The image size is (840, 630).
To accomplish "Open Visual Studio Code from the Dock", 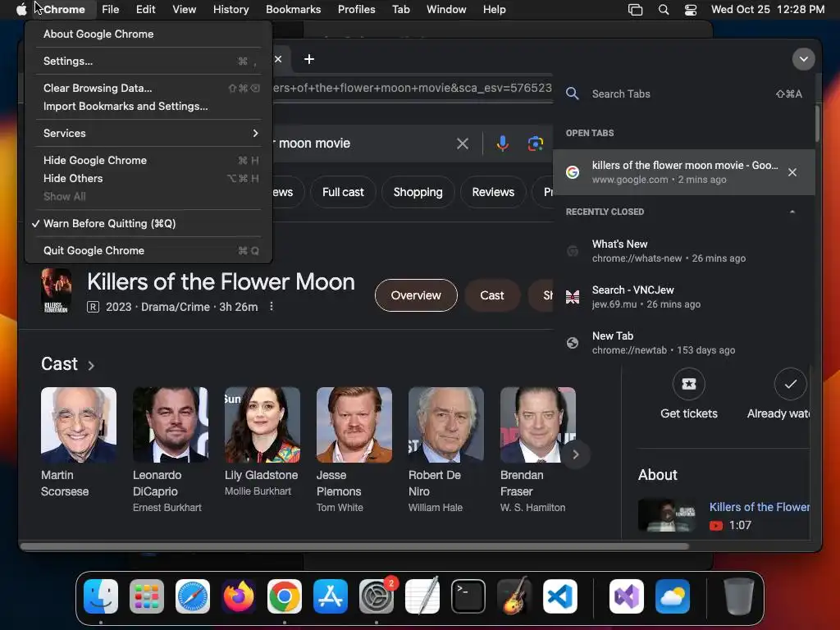I will click(x=560, y=596).
